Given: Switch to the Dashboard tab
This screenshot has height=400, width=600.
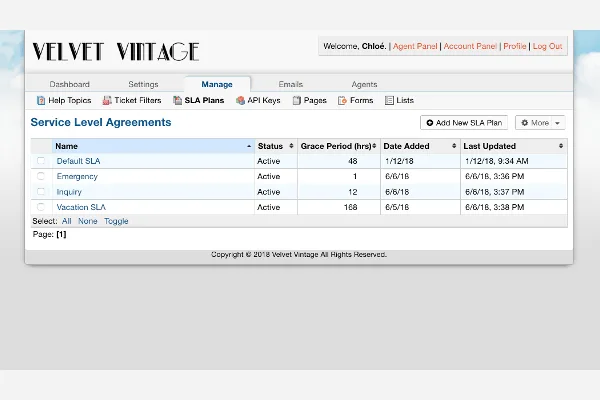Looking at the screenshot, I should tap(70, 84).
